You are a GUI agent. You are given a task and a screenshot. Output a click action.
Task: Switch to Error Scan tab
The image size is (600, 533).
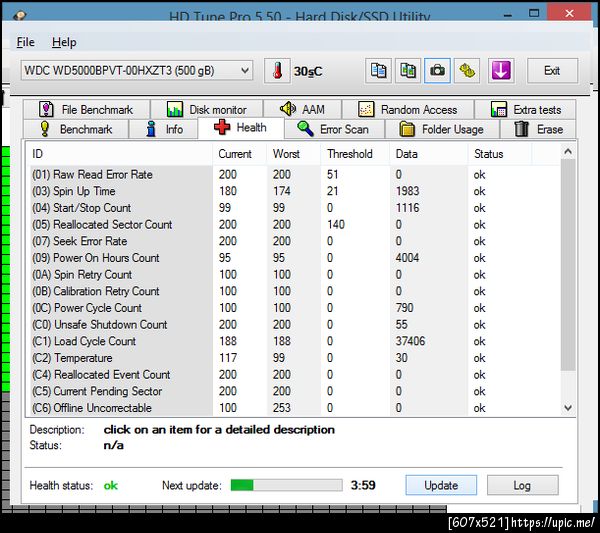tap(334, 129)
